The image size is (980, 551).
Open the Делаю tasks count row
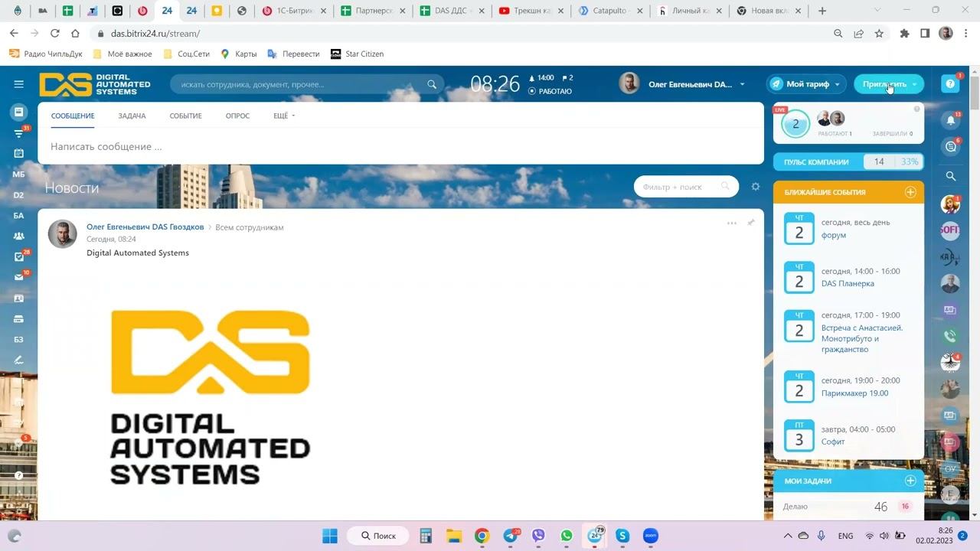point(848,507)
